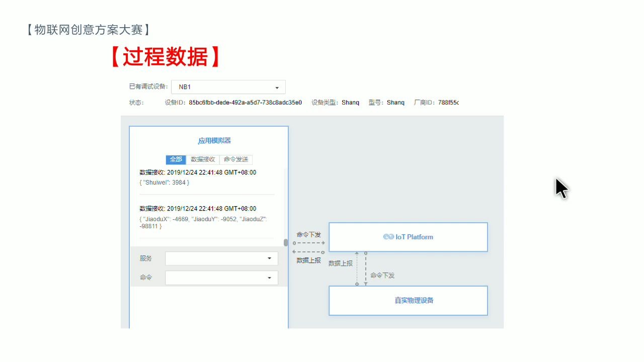Image resolution: width=644 pixels, height=362 pixels.
Task: Click the arrow of the NB1 device selector
Action: coord(277,88)
